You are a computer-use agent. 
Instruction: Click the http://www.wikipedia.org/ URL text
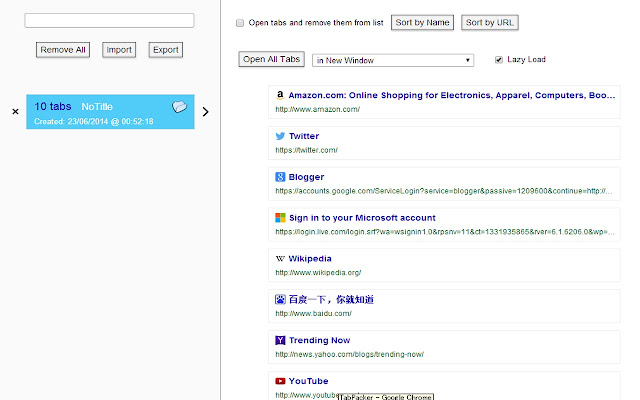(x=318, y=273)
